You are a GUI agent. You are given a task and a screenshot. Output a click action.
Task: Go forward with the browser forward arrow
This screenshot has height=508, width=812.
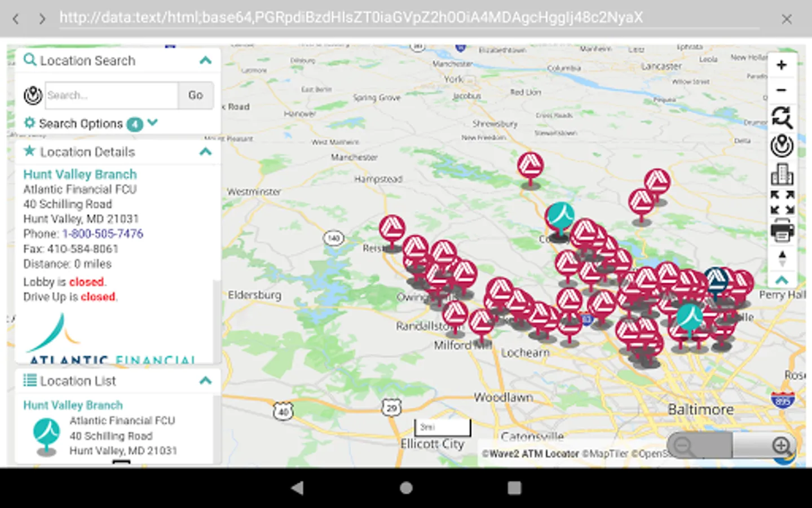point(42,19)
